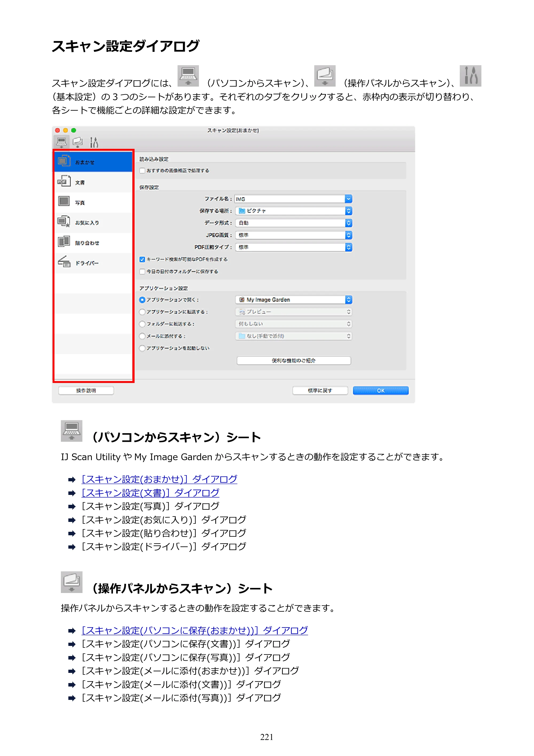Uncheck キーワード検索が可能なPDFを作成する
The image size is (534, 756).
pyautogui.click(x=142, y=259)
